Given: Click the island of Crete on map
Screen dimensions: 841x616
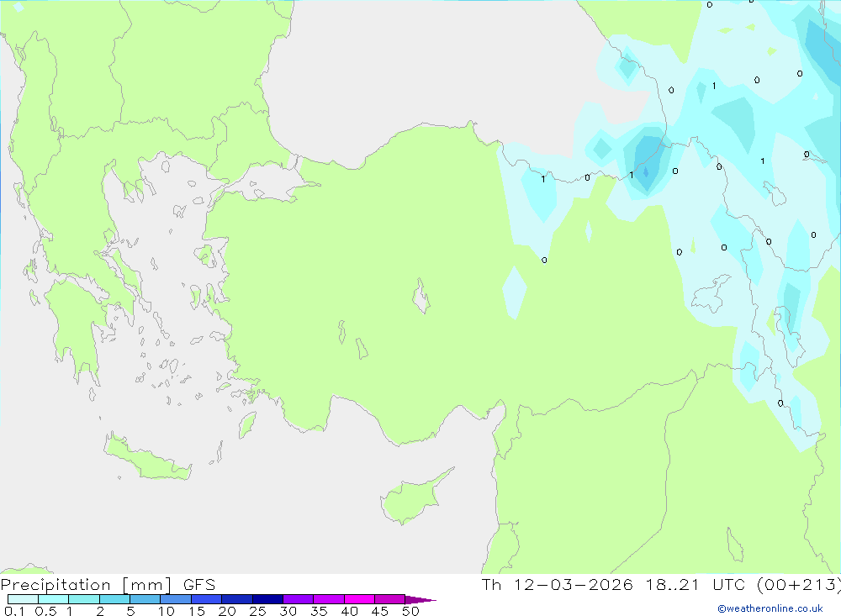Looking at the screenshot, I should (x=147, y=457).
